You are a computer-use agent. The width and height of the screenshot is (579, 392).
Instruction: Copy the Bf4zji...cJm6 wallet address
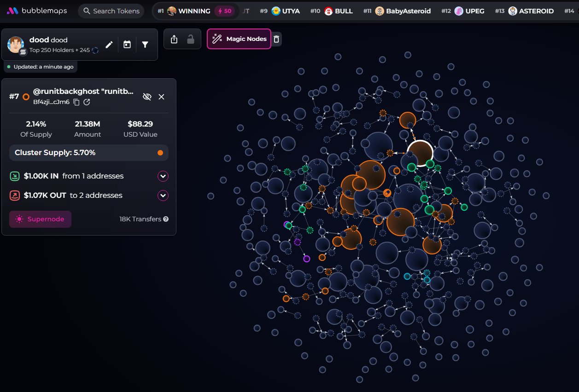[76, 102]
